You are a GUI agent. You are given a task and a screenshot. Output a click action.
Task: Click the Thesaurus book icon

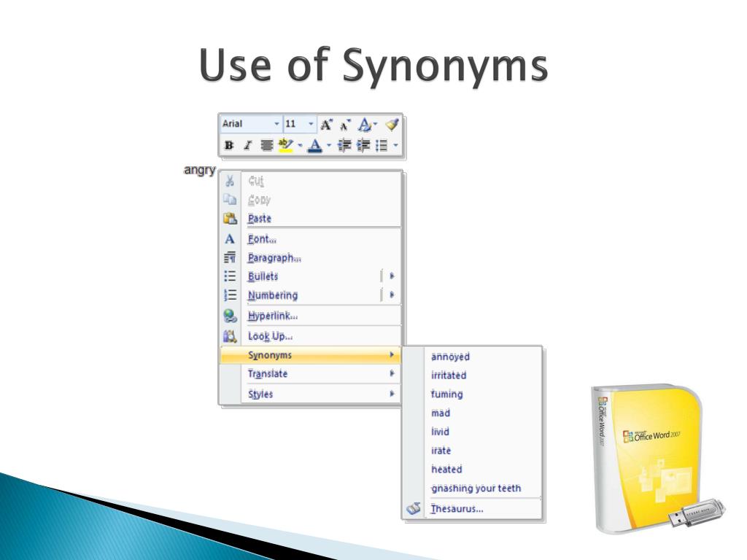[414, 508]
